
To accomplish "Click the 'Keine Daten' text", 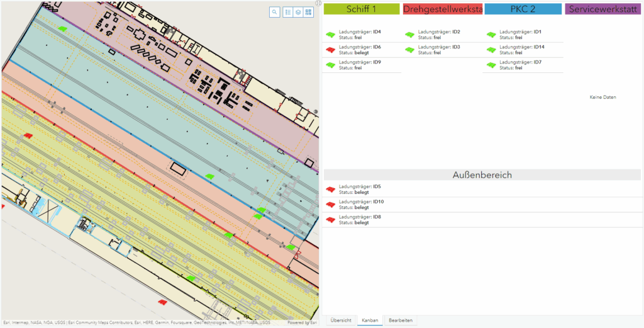I will point(603,98).
